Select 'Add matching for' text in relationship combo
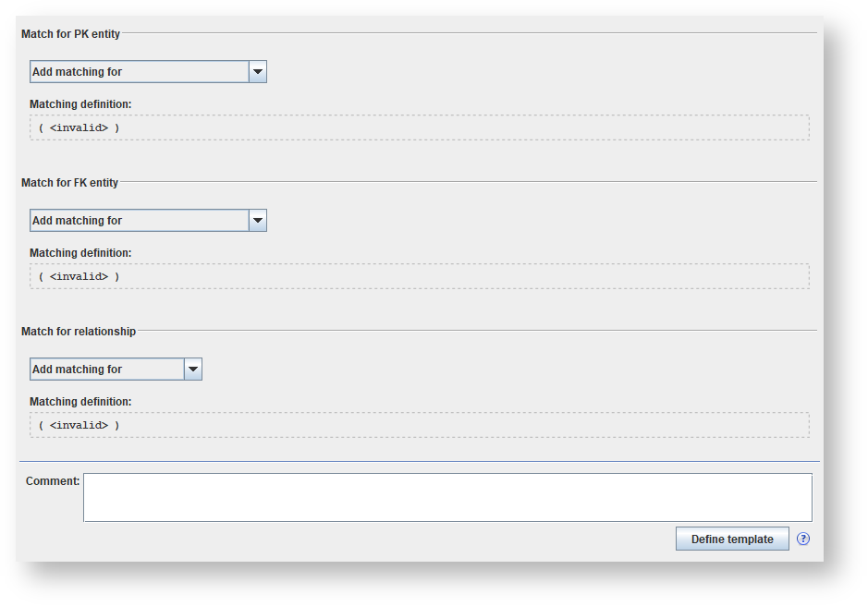The width and height of the screenshot is (868, 606). [78, 370]
